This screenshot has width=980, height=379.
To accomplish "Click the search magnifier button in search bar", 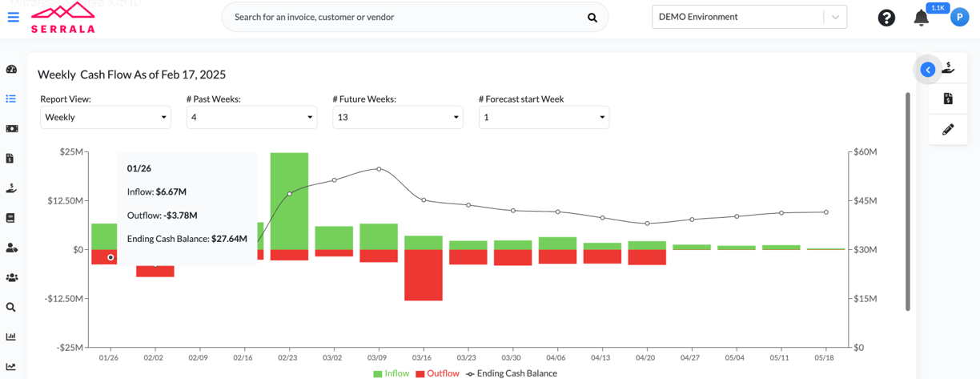I will click(x=592, y=18).
